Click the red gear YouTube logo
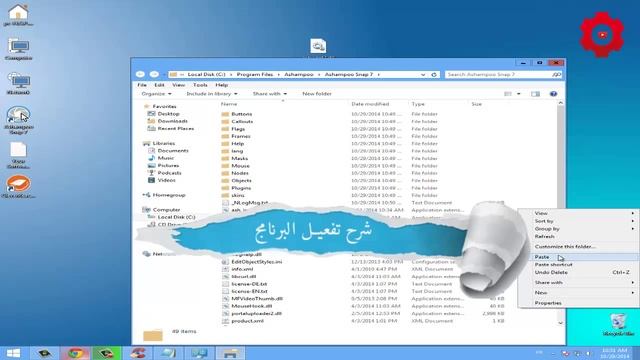 602,35
